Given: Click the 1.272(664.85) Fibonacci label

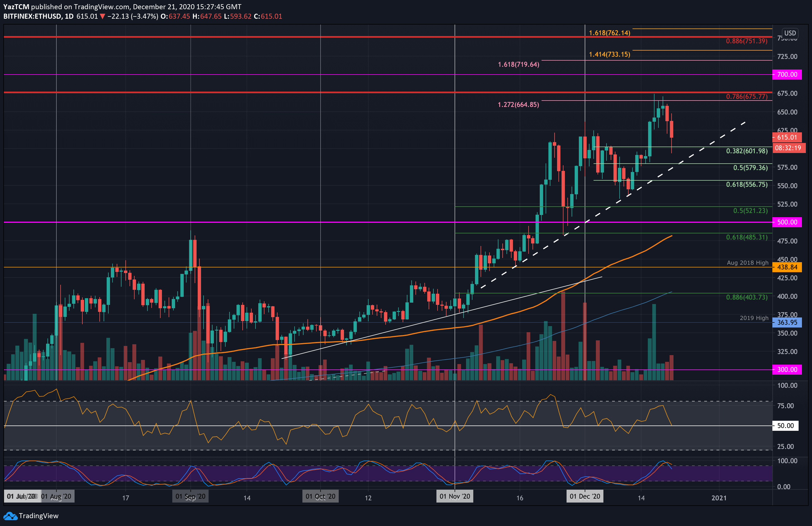Looking at the screenshot, I should (x=519, y=105).
